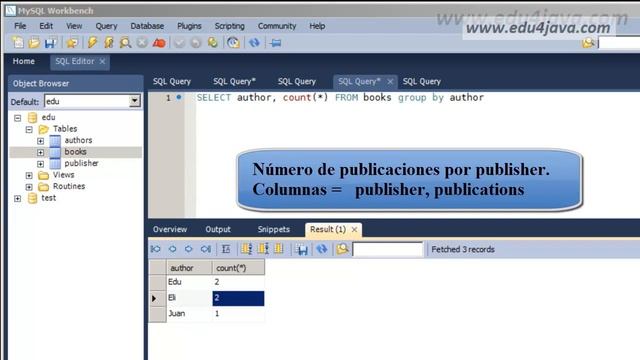Click the grey stop execution icon
This screenshot has width=640, height=360.
142,42
